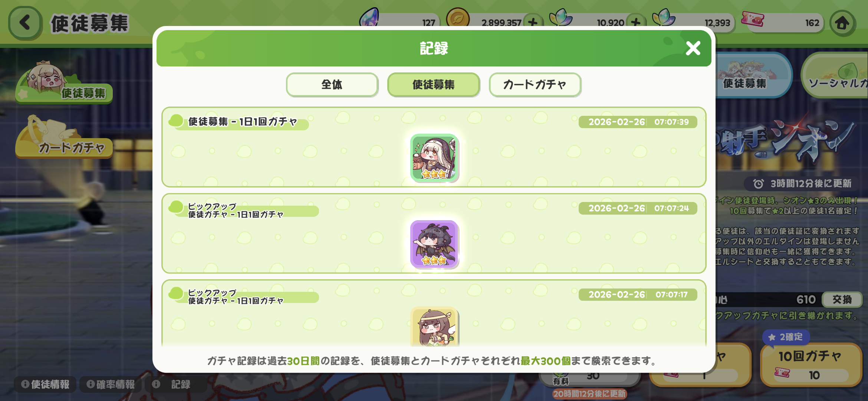Open 使徒情報 info at bottom
The image size is (868, 401).
[45, 384]
